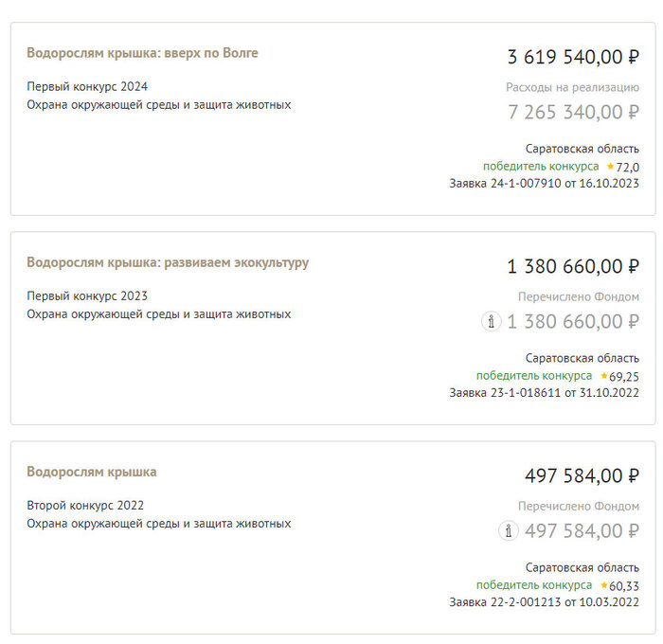Click "Второй конкурс 2022" contest label
Viewport: 663px width, 644px height.
pos(85,505)
